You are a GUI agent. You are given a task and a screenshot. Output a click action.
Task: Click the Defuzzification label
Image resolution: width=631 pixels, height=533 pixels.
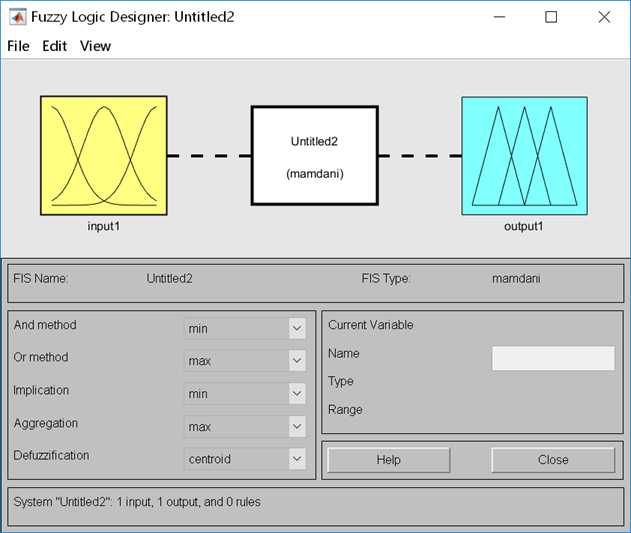point(51,455)
